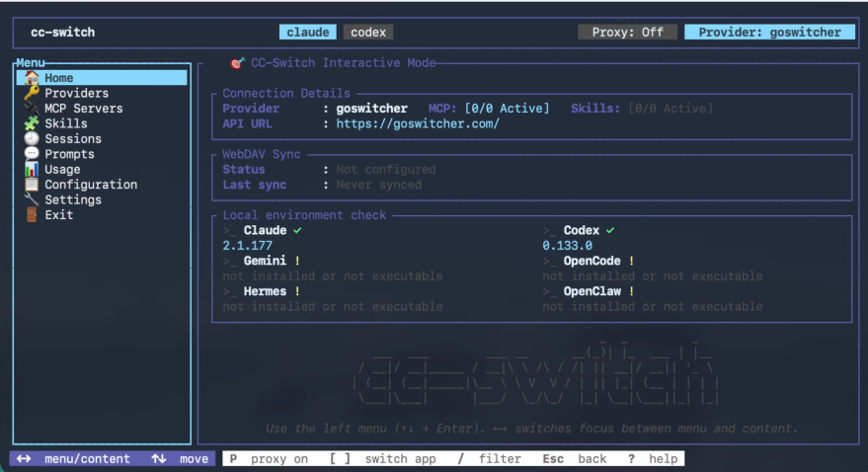Click the Claude environment entry label
This screenshot has height=472, width=868.
click(x=266, y=230)
